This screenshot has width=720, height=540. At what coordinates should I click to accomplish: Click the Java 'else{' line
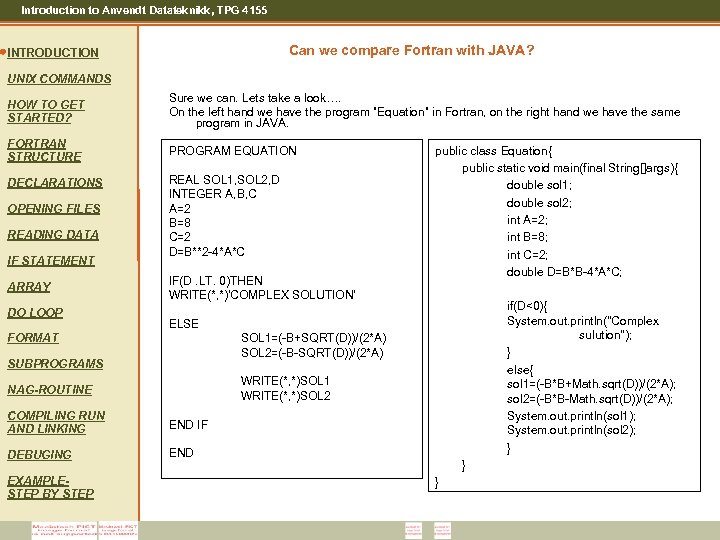point(520,370)
